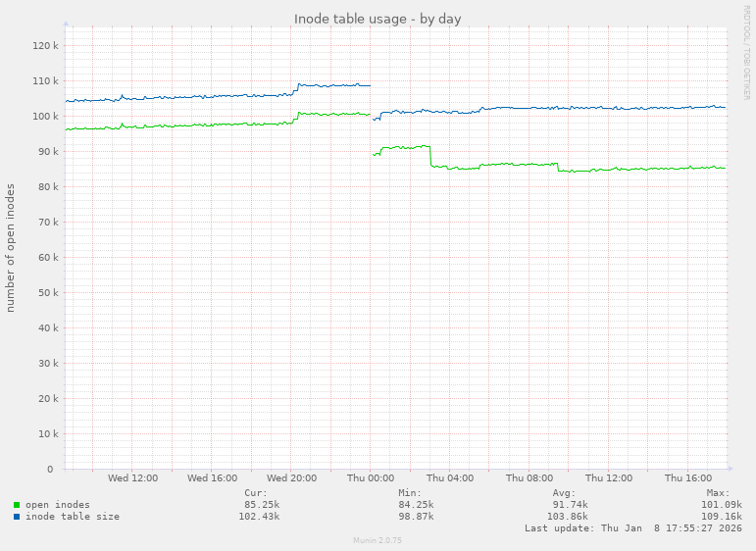Select the 'inode table size' legend label
This screenshot has width=756, height=551.
pyautogui.click(x=73, y=517)
